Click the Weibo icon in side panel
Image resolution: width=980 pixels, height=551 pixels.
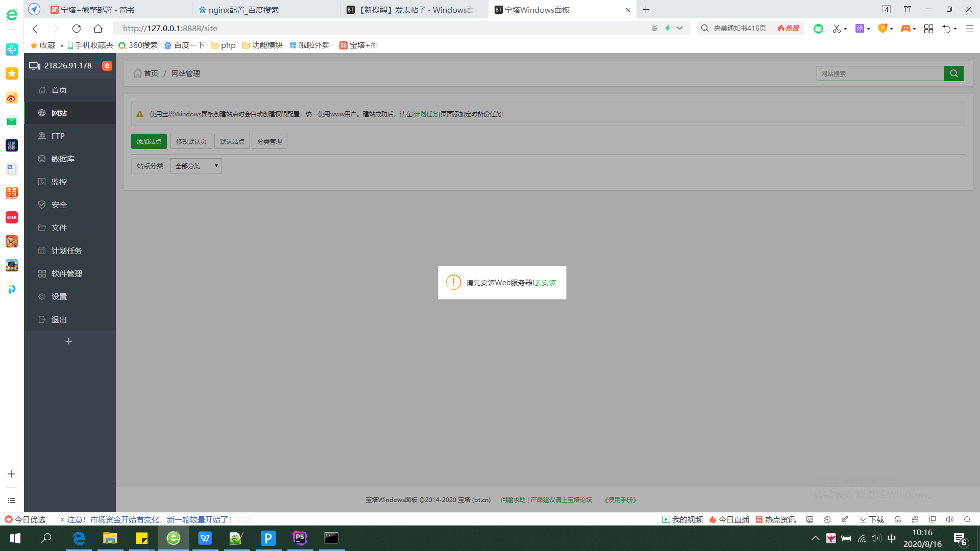tap(12, 97)
